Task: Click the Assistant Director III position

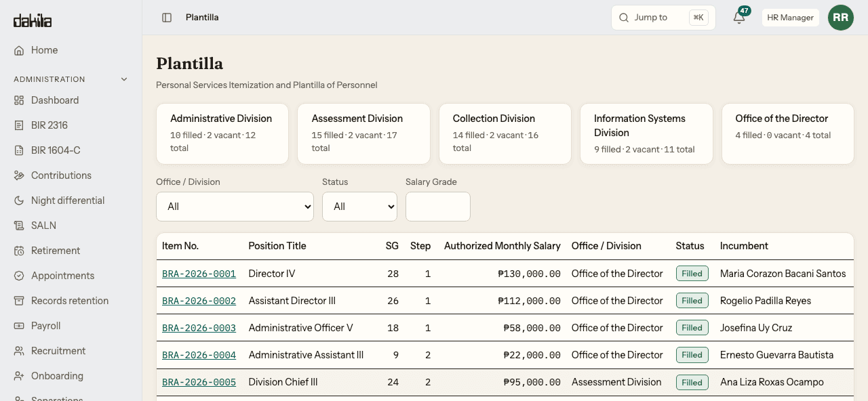Action: tap(292, 301)
